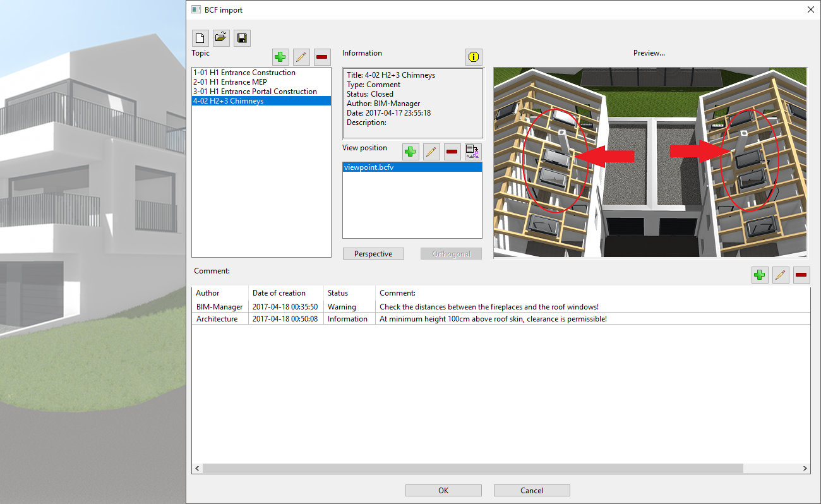The image size is (821, 504).
Task: Delete the selected view position
Action: click(x=452, y=152)
